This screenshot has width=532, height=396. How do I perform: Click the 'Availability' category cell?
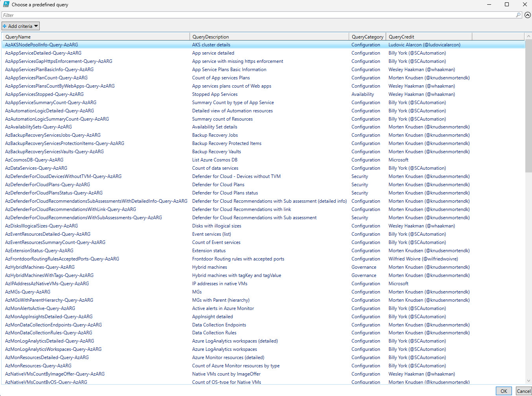click(363, 94)
